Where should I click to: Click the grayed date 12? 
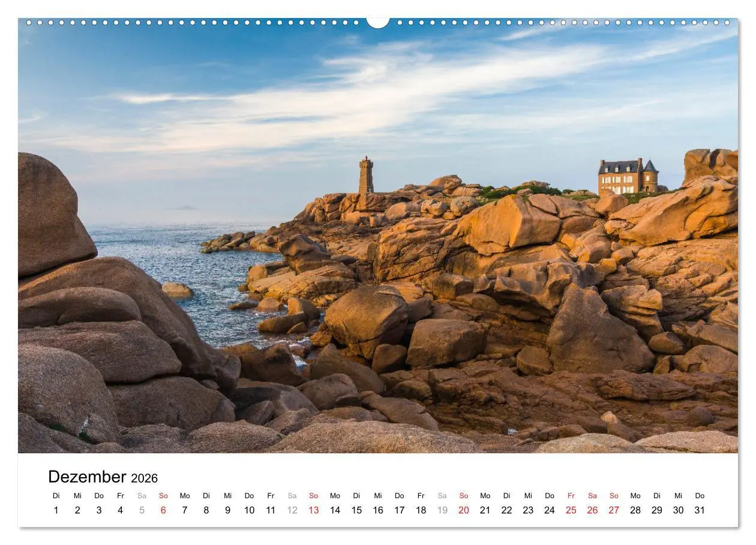click(x=292, y=510)
